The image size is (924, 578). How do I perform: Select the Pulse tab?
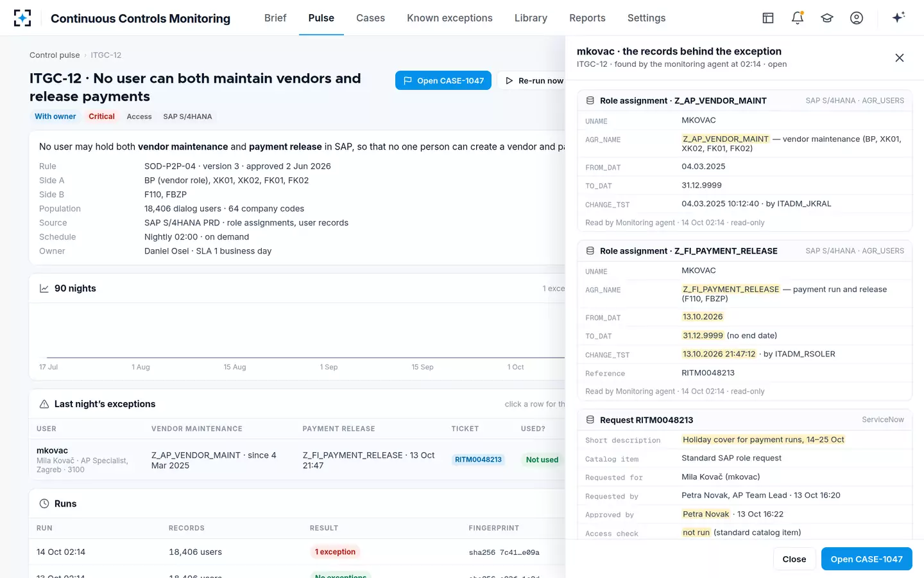coord(321,18)
